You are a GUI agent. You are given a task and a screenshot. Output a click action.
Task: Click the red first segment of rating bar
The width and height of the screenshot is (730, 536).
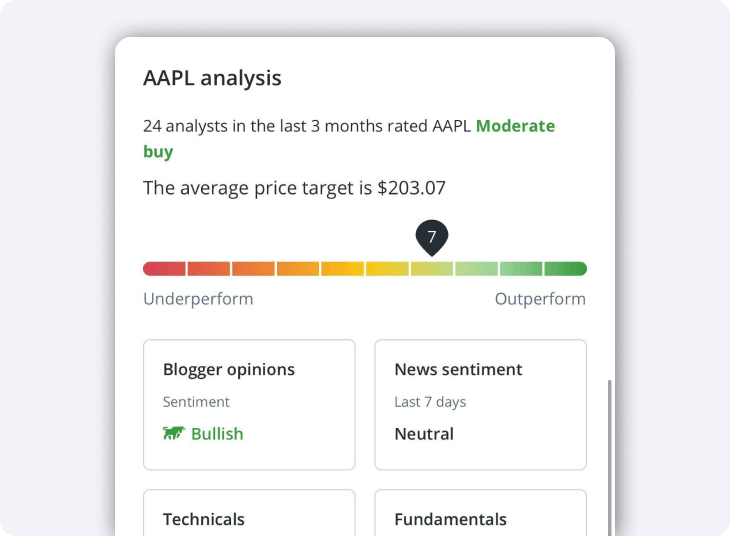(x=164, y=269)
